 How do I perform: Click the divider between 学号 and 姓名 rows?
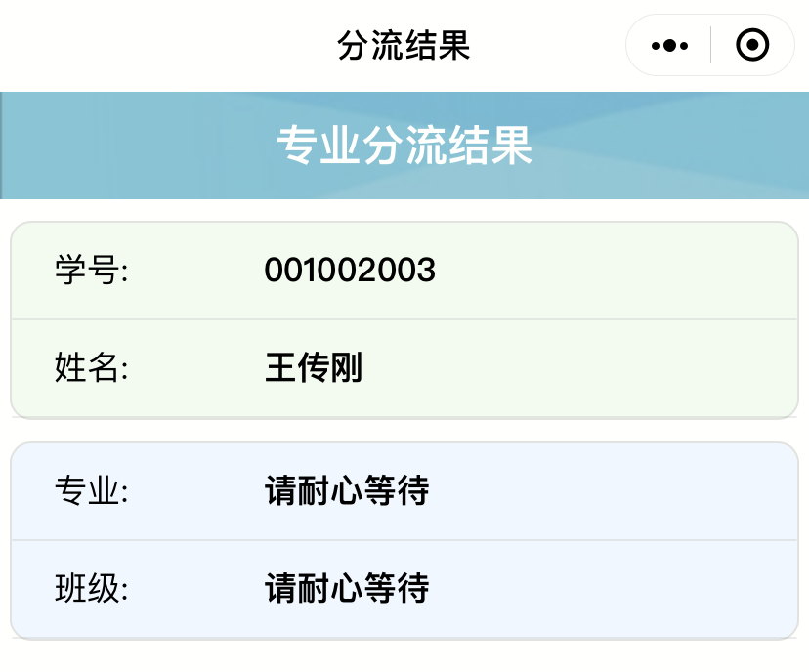pyautogui.click(x=404, y=319)
